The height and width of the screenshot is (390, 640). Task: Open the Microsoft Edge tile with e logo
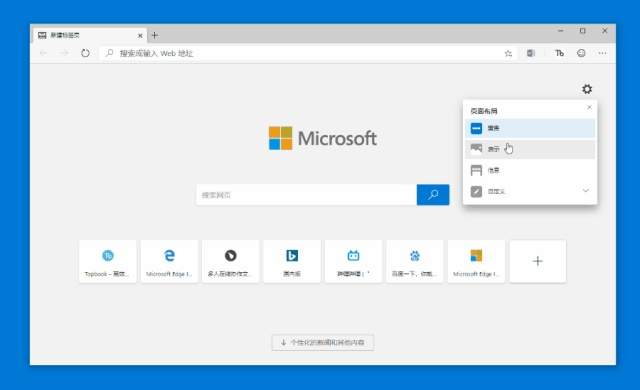(x=169, y=261)
